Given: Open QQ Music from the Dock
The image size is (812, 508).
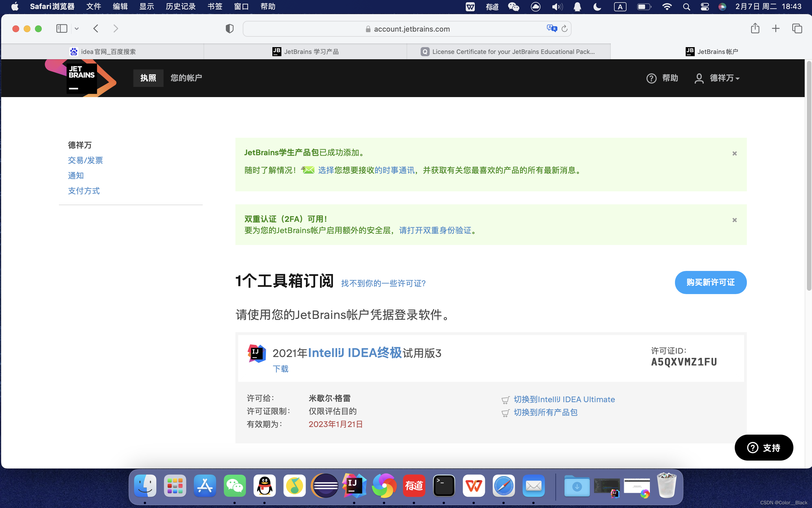Looking at the screenshot, I should pyautogui.click(x=294, y=485).
